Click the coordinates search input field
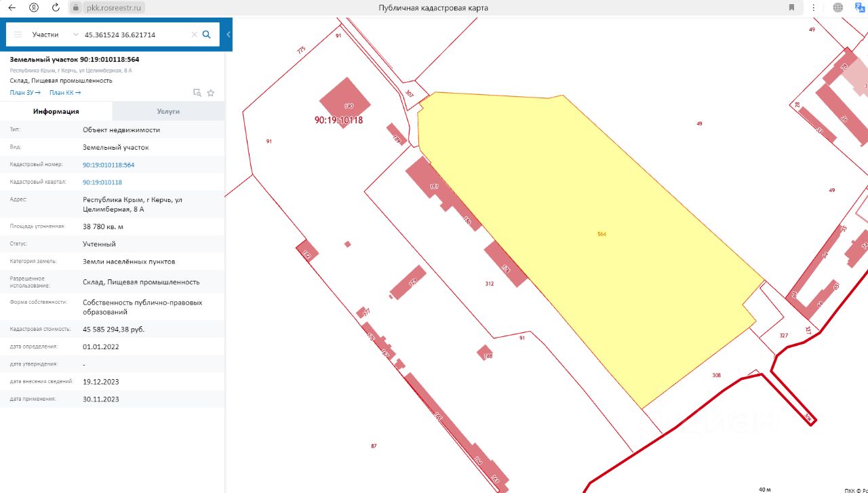The width and height of the screenshot is (868, 493). coord(136,35)
